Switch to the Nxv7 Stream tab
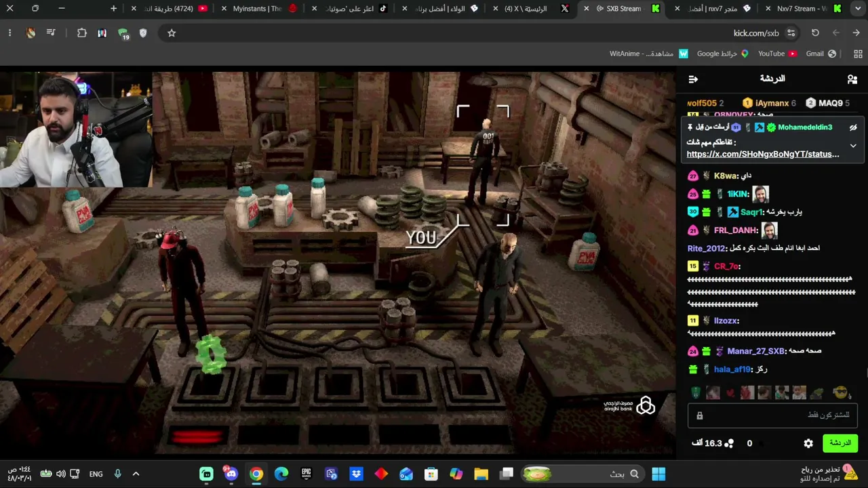This screenshot has height=488, width=868. coord(801,9)
